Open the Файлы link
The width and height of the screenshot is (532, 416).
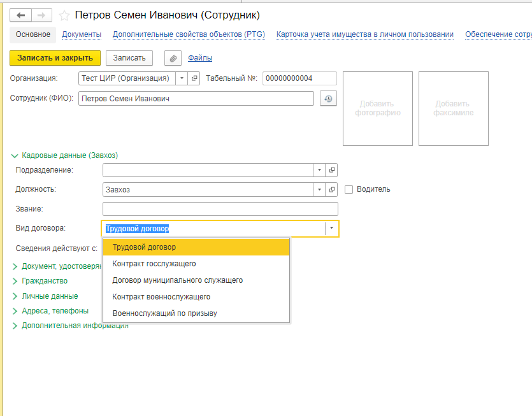pos(200,58)
